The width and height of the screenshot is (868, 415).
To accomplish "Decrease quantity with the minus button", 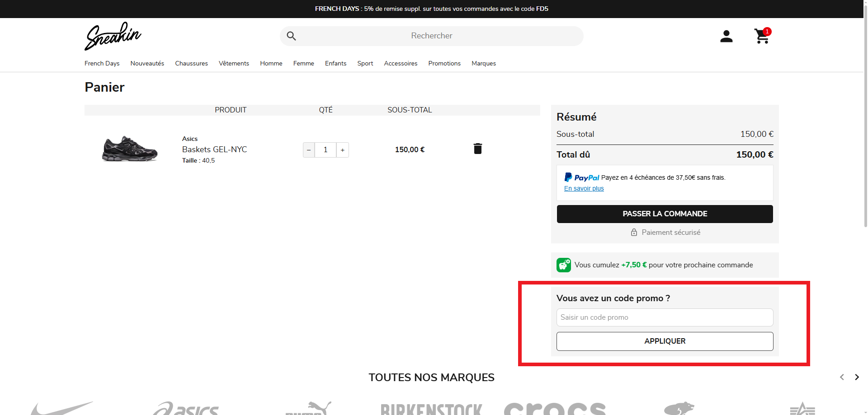I will (309, 150).
